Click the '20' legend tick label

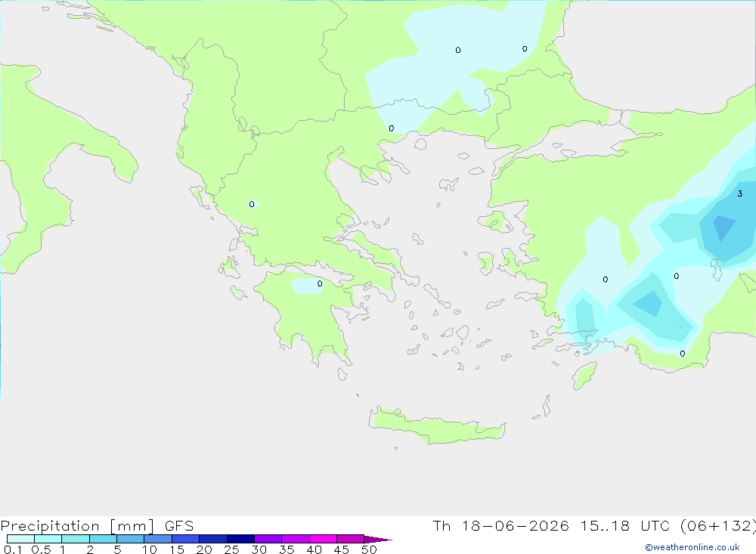[x=204, y=549]
